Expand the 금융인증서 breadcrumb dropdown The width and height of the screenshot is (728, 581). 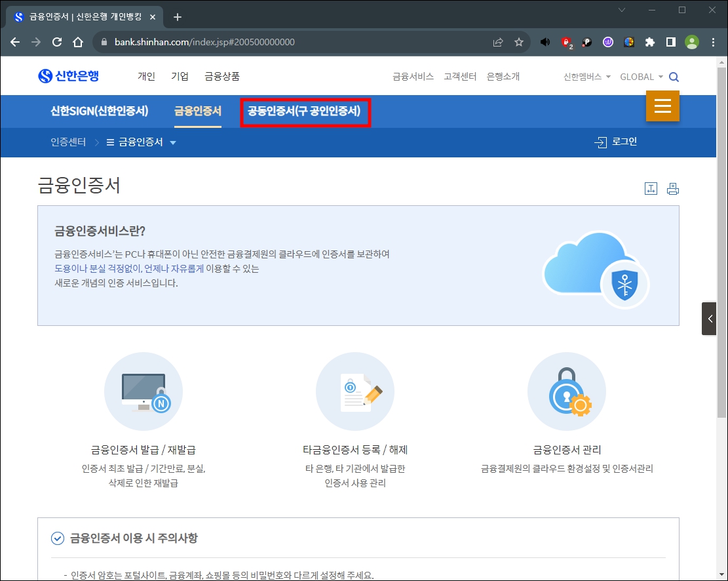click(x=172, y=142)
